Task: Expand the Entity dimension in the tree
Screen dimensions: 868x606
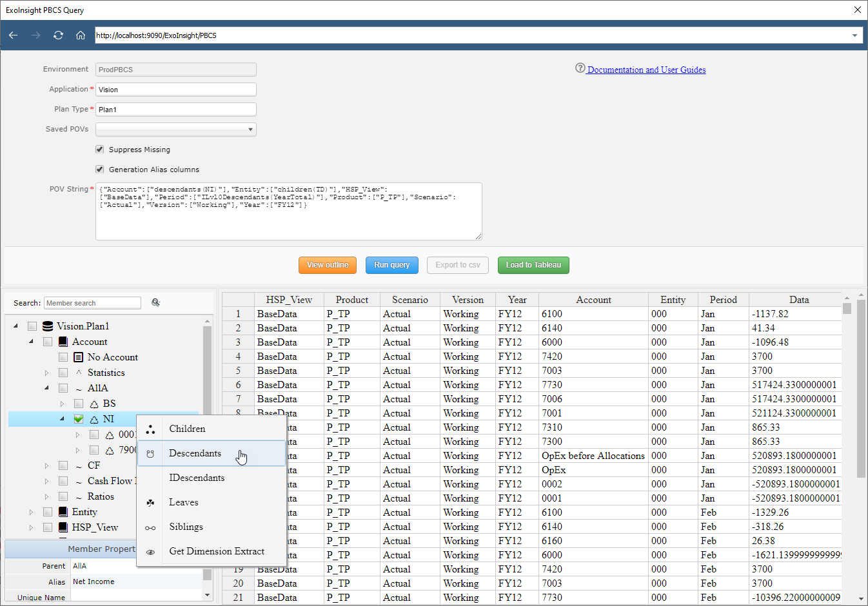Action: tap(30, 511)
